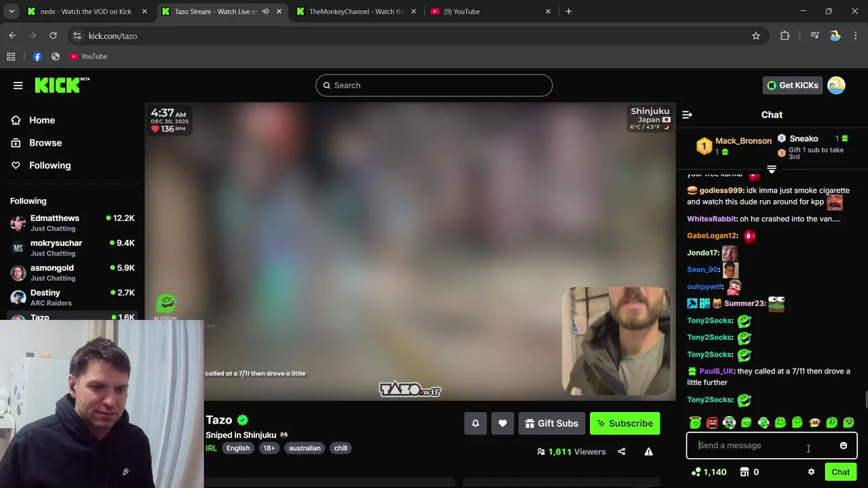The image size is (868, 488).
Task: Click the viewers count icon
Action: point(541,451)
